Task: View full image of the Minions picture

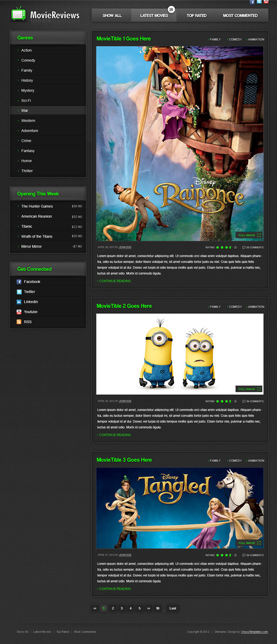Action: click(249, 389)
